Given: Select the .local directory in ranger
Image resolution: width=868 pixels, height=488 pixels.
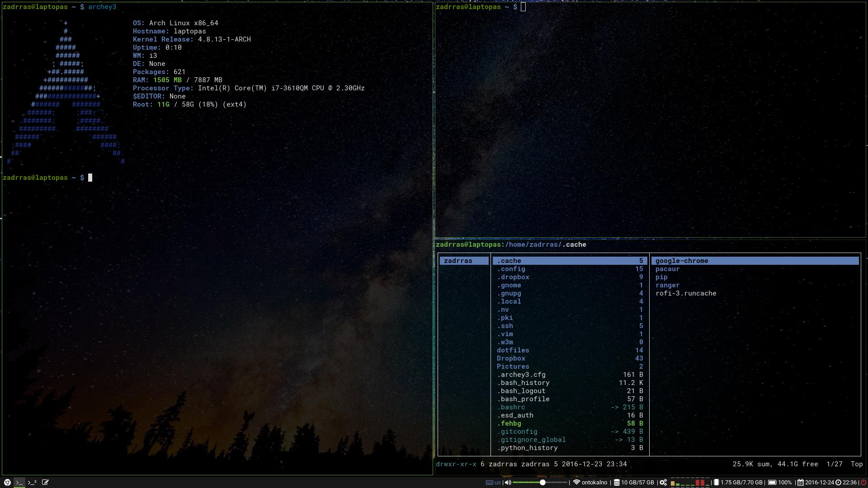Looking at the screenshot, I should point(570,301).
